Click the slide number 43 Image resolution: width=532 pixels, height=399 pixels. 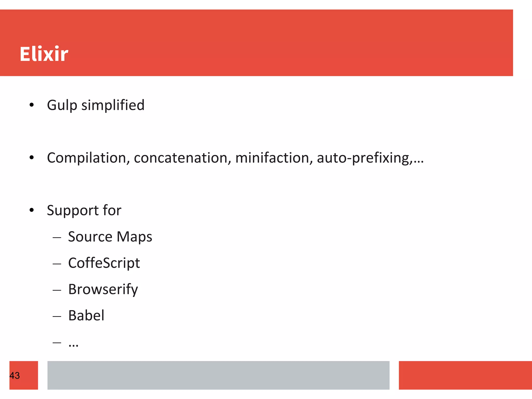point(15,376)
